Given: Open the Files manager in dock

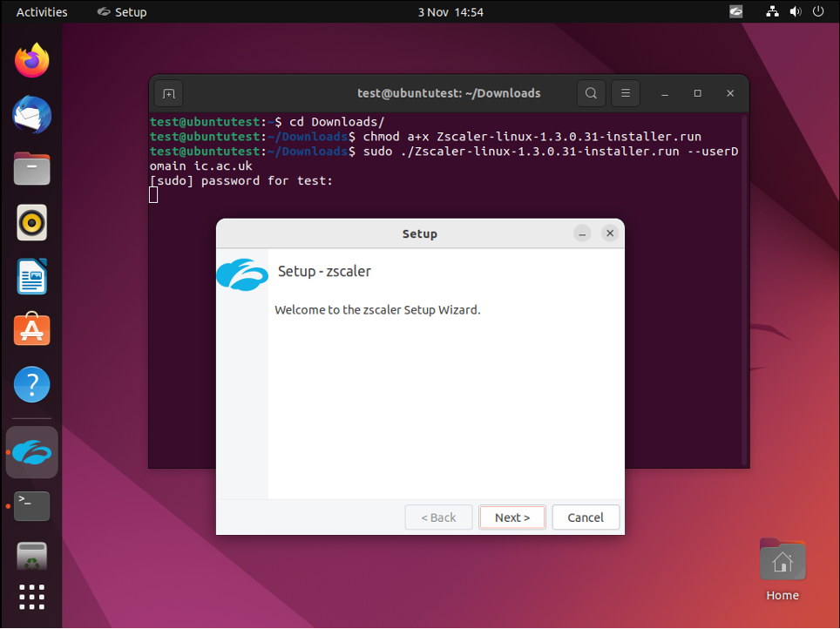Looking at the screenshot, I should tap(32, 169).
